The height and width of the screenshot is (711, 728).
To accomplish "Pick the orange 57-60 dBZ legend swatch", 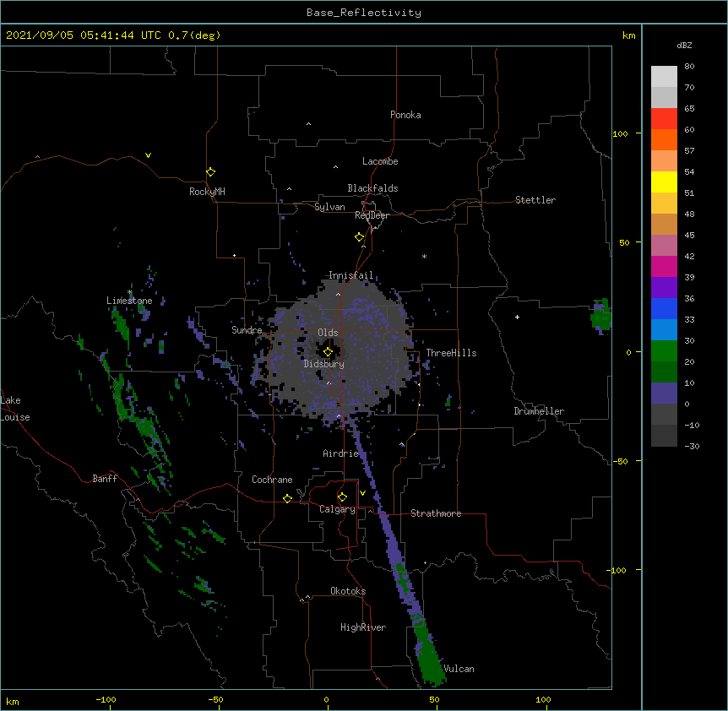I will tap(664, 139).
